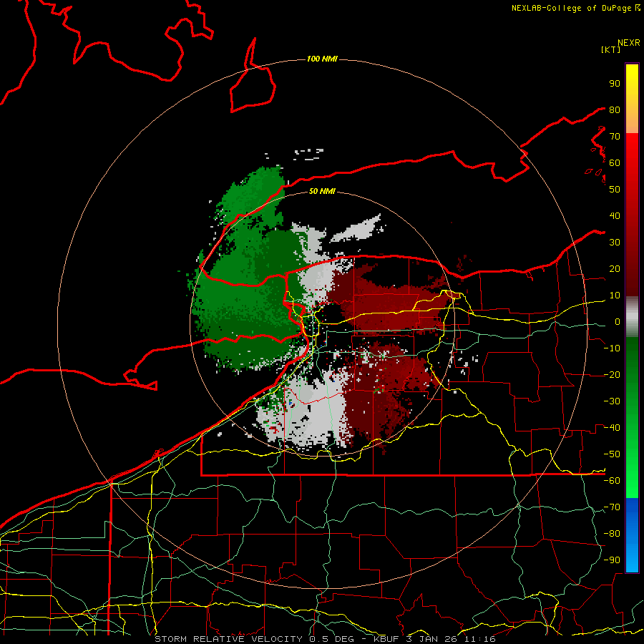Click STORM RELATIVE VELOCITY in the caption
This screenshot has width=644, height=644.
(228, 639)
